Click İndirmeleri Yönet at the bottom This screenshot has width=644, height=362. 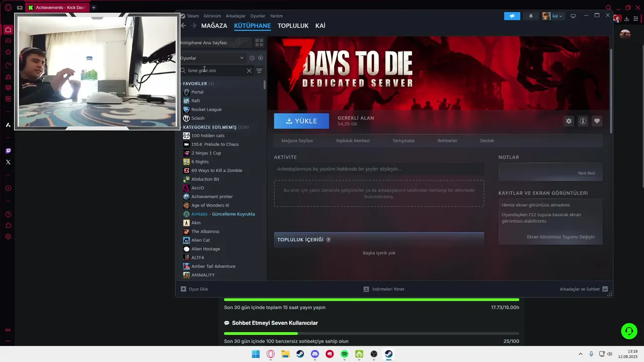click(384, 289)
